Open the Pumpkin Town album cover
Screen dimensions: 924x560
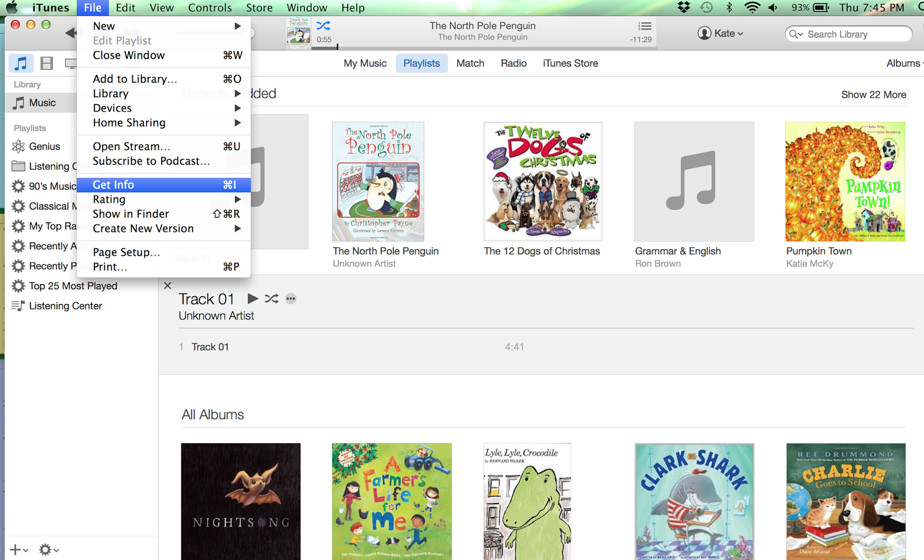coord(845,181)
